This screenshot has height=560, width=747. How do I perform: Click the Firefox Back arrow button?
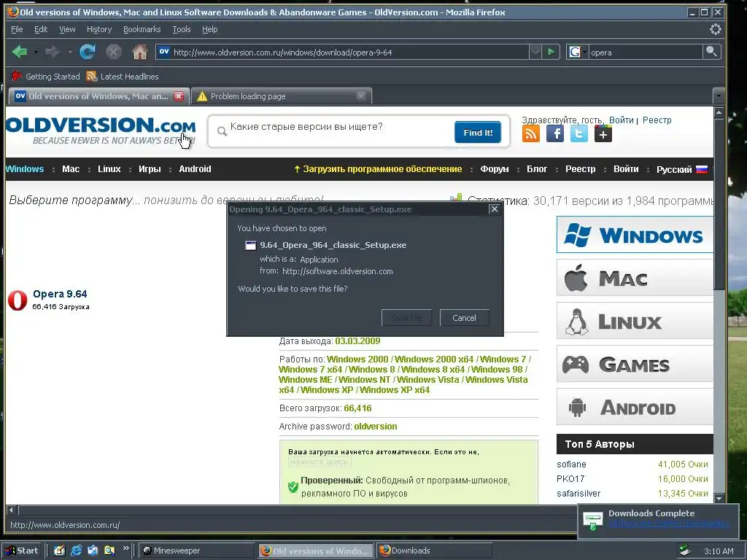pos(20,52)
